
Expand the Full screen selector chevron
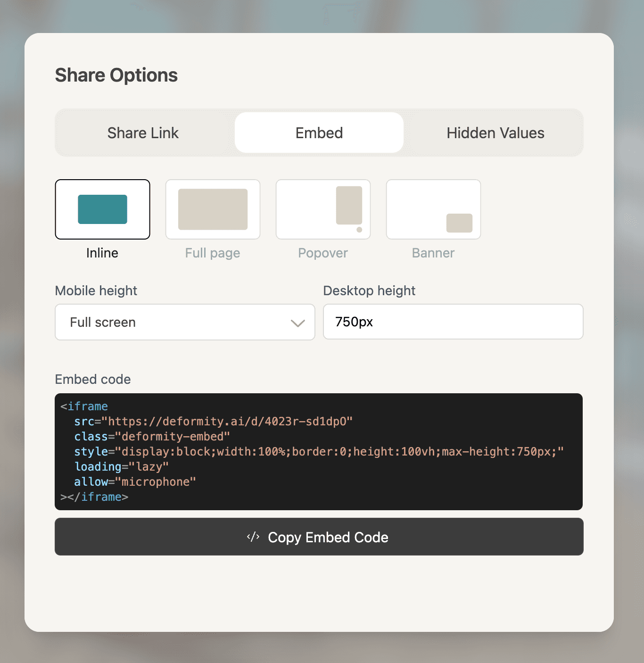point(297,323)
